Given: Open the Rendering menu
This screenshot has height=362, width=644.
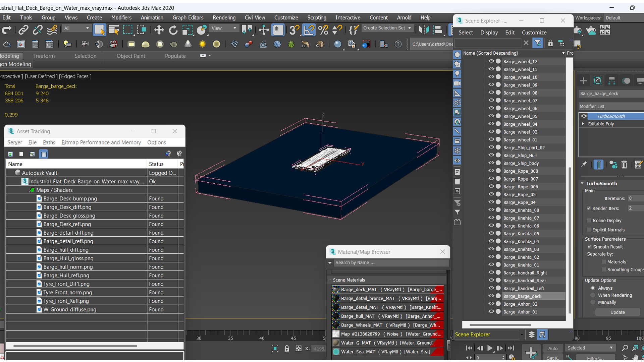Looking at the screenshot, I should [x=224, y=17].
